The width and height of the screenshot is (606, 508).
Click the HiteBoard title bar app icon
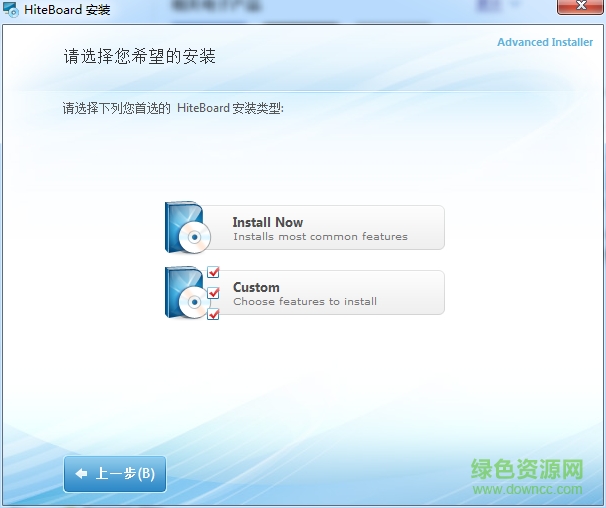coord(11,11)
